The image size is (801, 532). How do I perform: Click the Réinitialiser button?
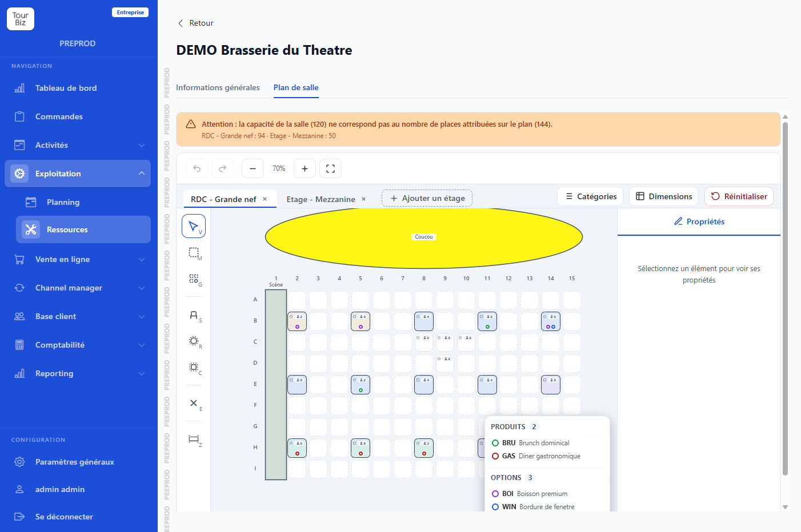pos(739,196)
